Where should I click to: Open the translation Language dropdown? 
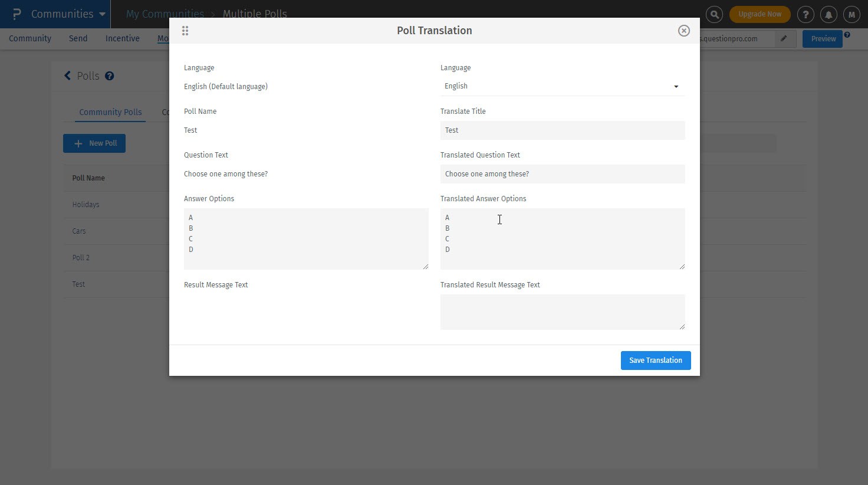[x=562, y=86]
